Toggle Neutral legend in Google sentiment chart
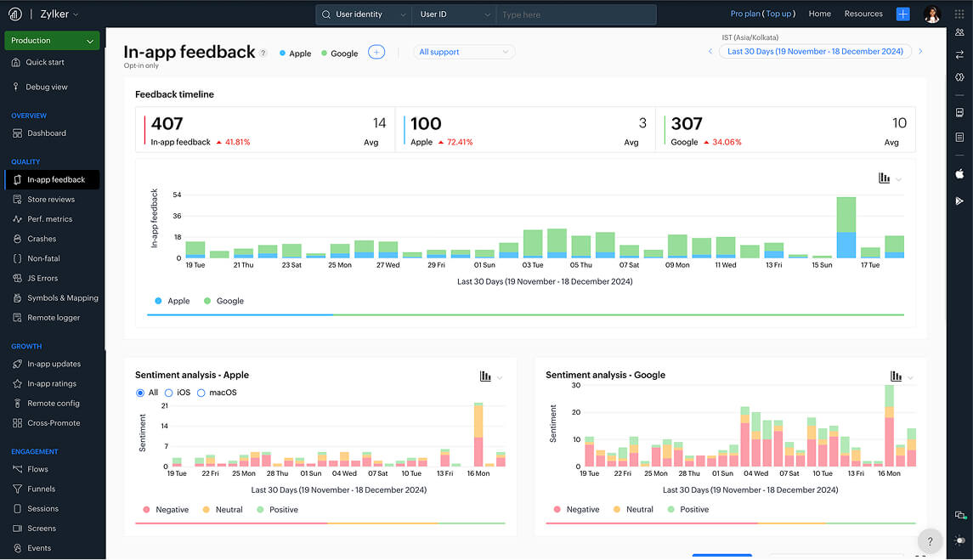 633,510
